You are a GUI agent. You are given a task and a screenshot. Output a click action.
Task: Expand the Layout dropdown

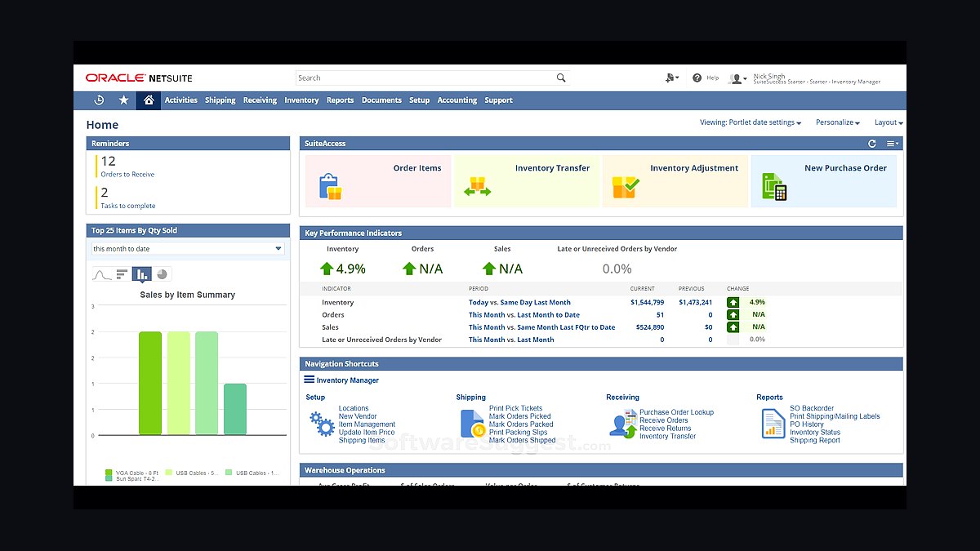889,122
